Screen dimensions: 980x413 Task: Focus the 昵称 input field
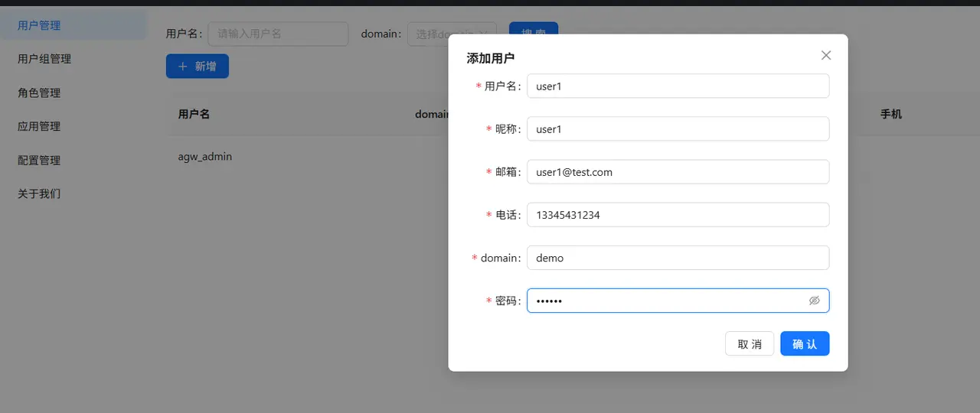coord(678,128)
